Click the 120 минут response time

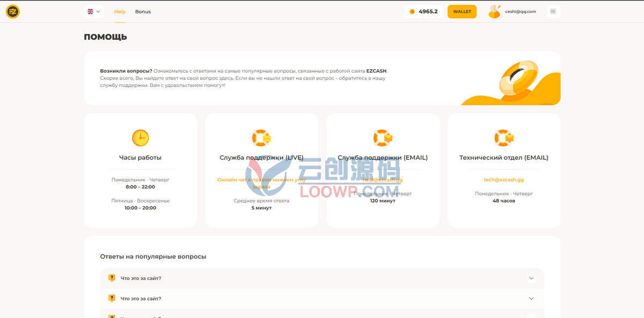tap(383, 201)
